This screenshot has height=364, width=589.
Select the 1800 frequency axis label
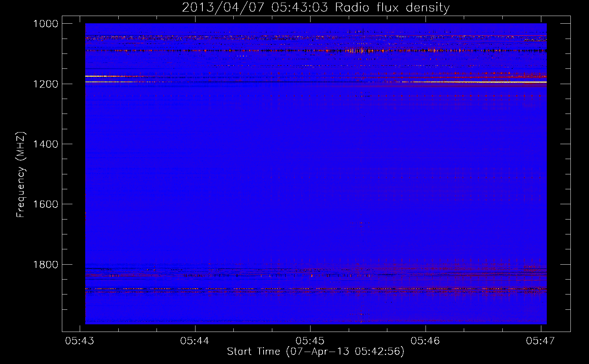pyautogui.click(x=46, y=265)
